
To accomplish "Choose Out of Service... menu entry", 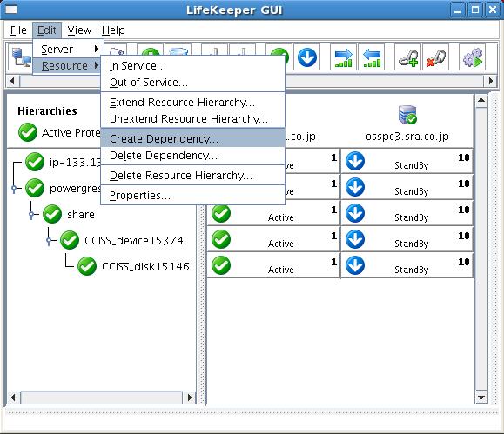I will click(193, 83).
